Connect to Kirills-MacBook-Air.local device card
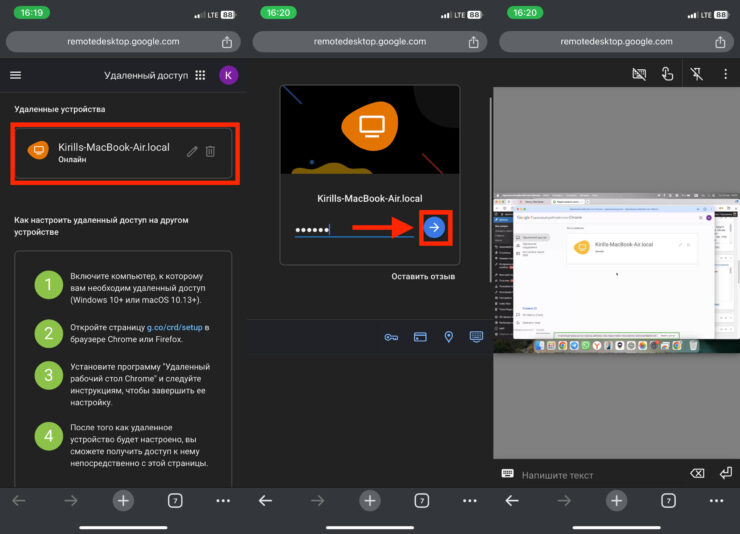The height and width of the screenshot is (534, 740). coord(124,153)
